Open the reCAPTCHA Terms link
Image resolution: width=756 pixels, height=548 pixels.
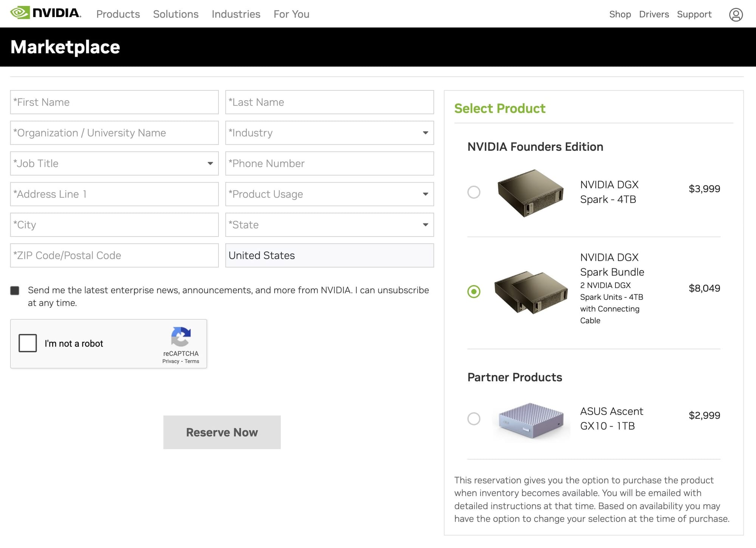(x=192, y=361)
